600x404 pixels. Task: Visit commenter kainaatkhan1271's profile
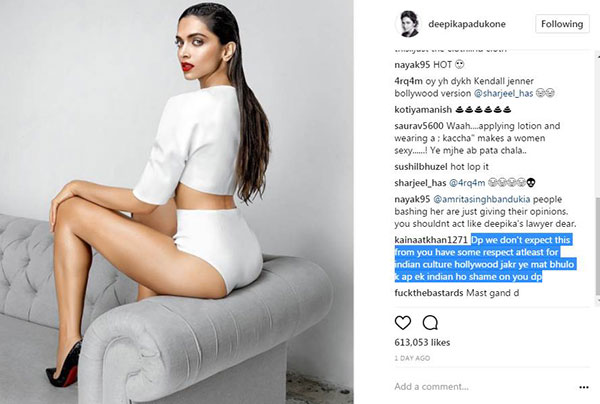[x=431, y=240]
